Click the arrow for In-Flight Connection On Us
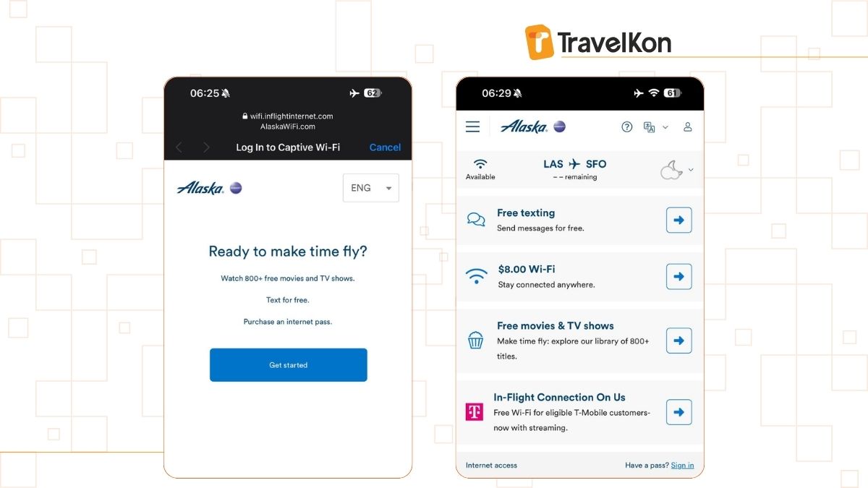This screenshot has height=488, width=868. point(678,412)
